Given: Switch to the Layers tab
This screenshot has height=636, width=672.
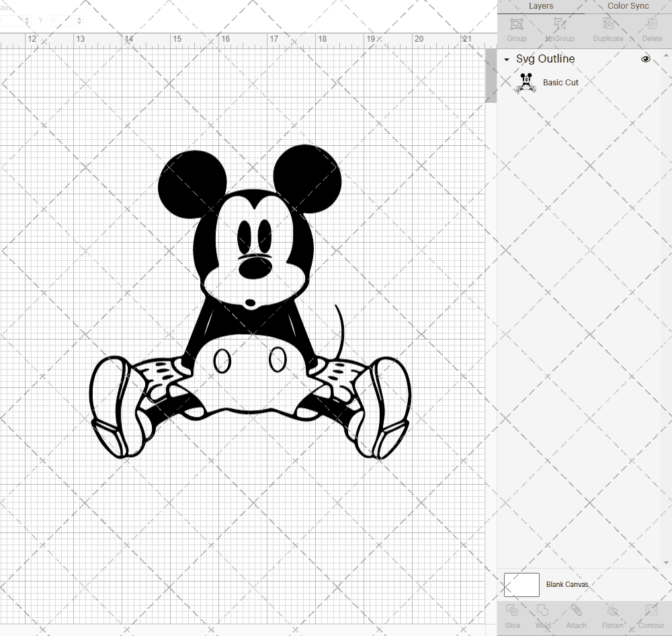Looking at the screenshot, I should click(x=541, y=6).
